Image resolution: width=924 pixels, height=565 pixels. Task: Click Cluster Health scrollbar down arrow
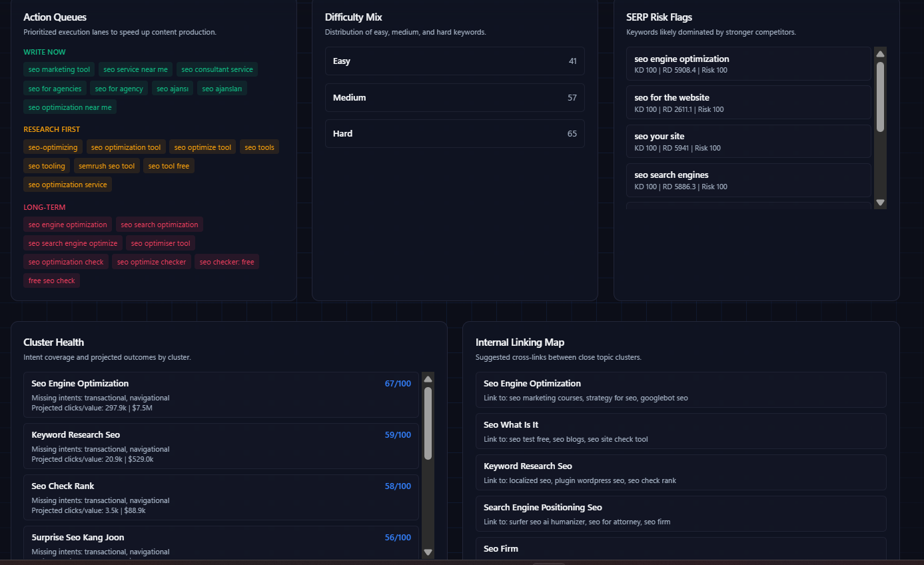tap(428, 552)
